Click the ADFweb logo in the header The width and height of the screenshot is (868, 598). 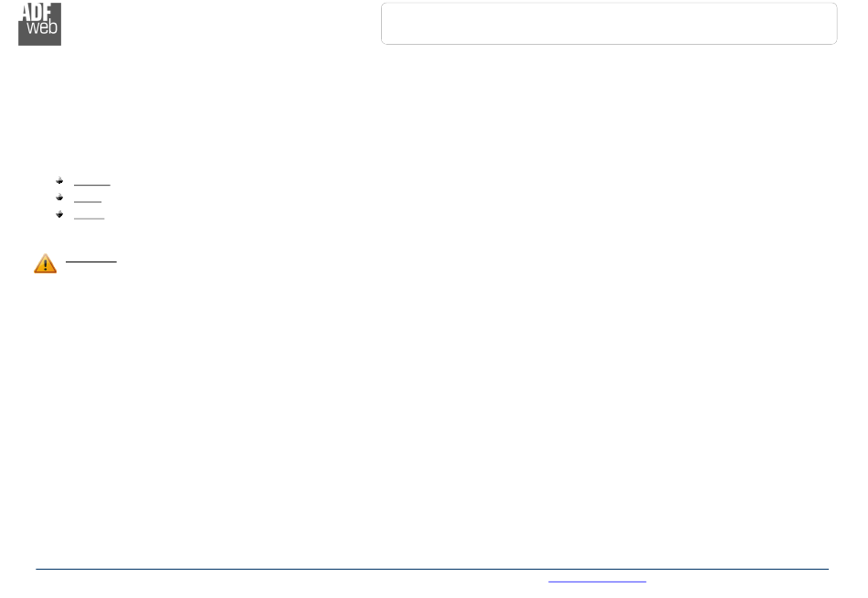click(39, 24)
